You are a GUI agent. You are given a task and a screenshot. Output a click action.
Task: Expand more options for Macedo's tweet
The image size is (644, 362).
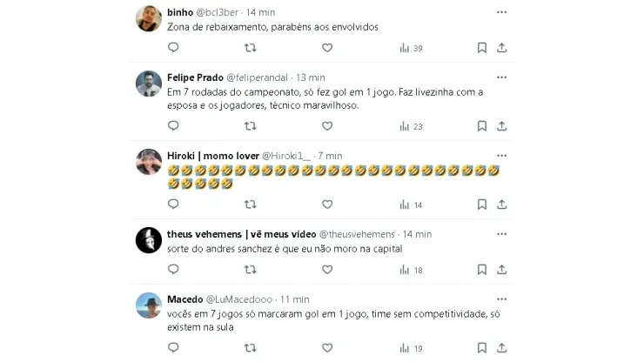[x=501, y=298]
